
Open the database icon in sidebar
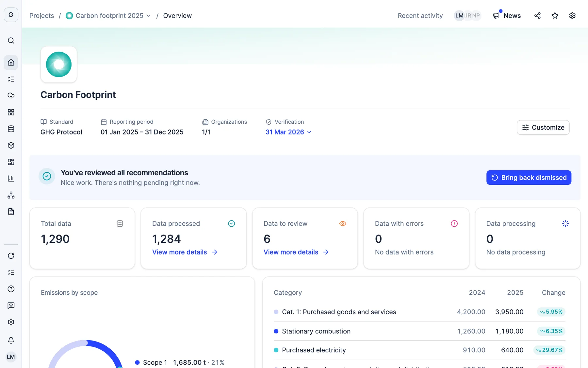tap(11, 129)
